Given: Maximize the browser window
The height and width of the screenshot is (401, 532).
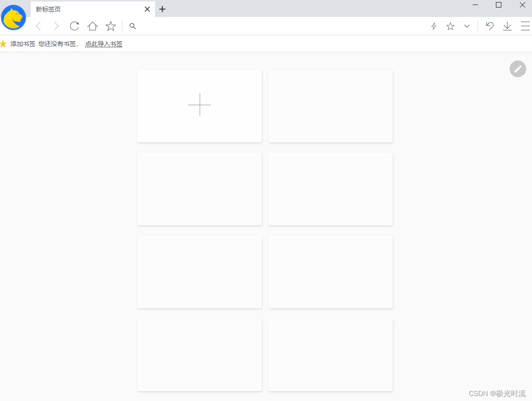Looking at the screenshot, I should 499,5.
